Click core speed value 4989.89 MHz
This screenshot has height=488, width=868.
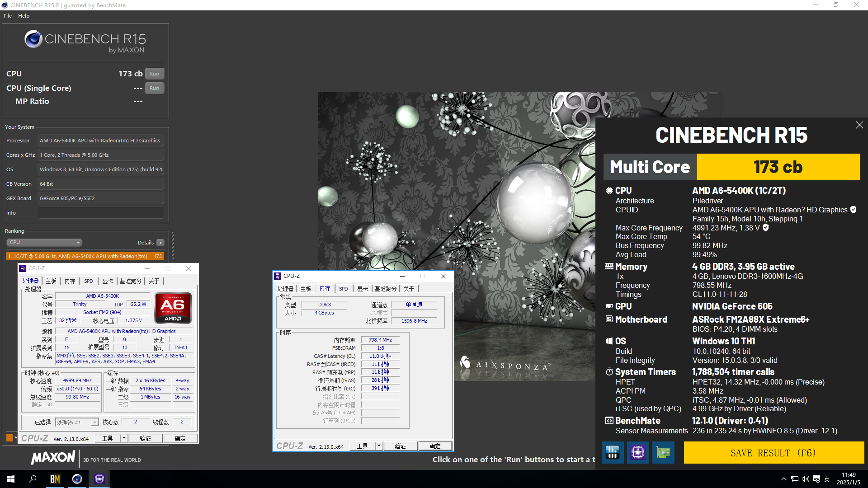[x=77, y=380]
